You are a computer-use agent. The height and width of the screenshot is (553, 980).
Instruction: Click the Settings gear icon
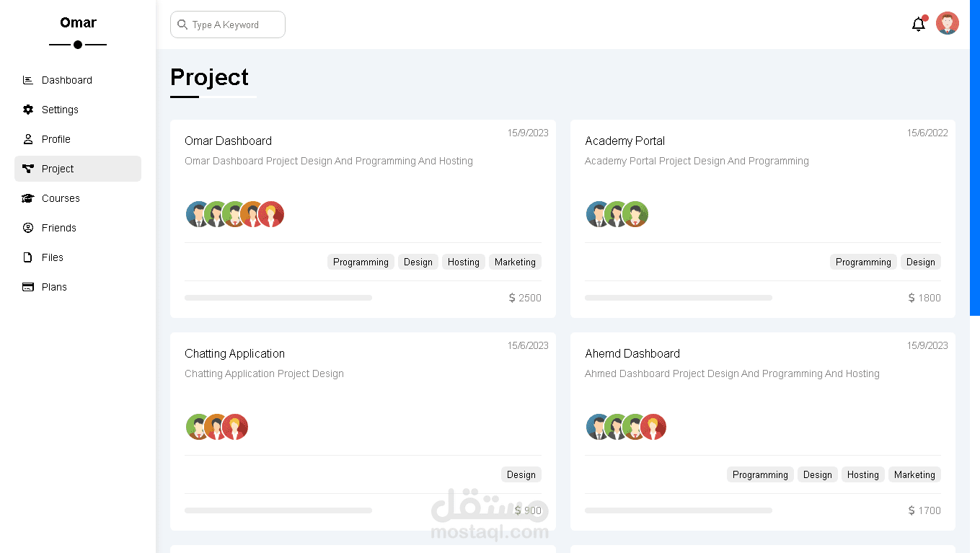pos(28,110)
